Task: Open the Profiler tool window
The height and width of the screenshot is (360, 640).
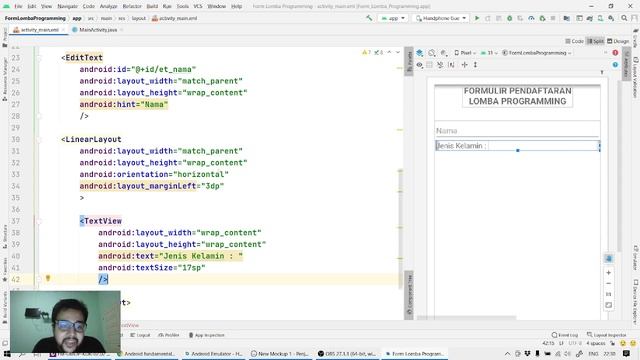Action: click(169, 335)
